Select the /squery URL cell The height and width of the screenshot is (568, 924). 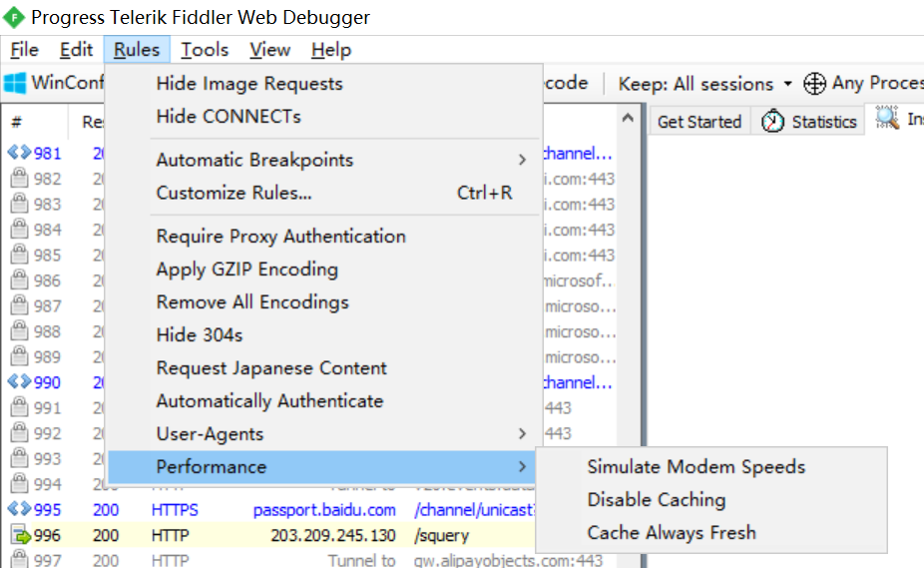(441, 536)
